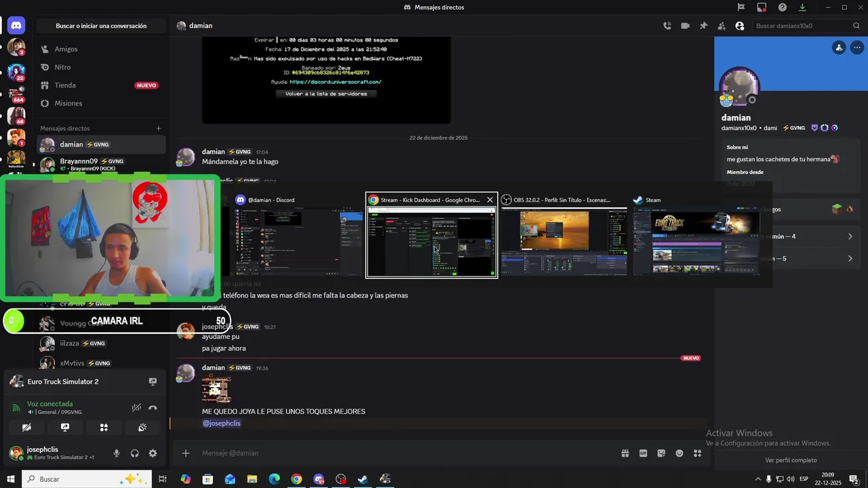Turn on the camera in voice panel
The width and height of the screenshot is (868, 488).
(x=26, y=428)
